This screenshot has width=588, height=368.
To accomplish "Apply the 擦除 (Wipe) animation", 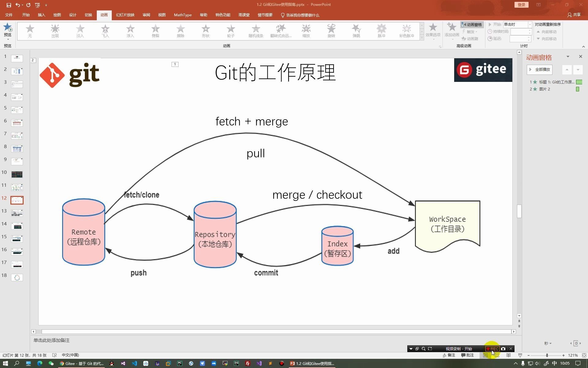I will tap(180, 31).
